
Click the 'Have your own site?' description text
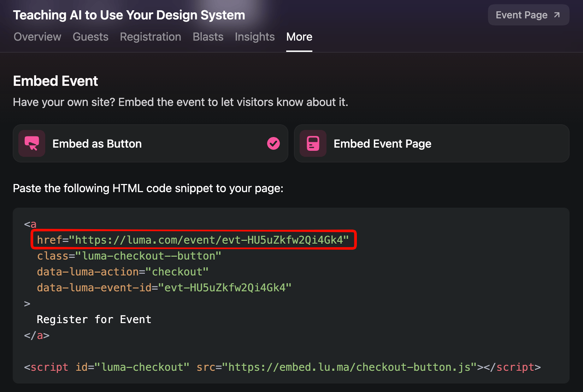[x=181, y=102]
